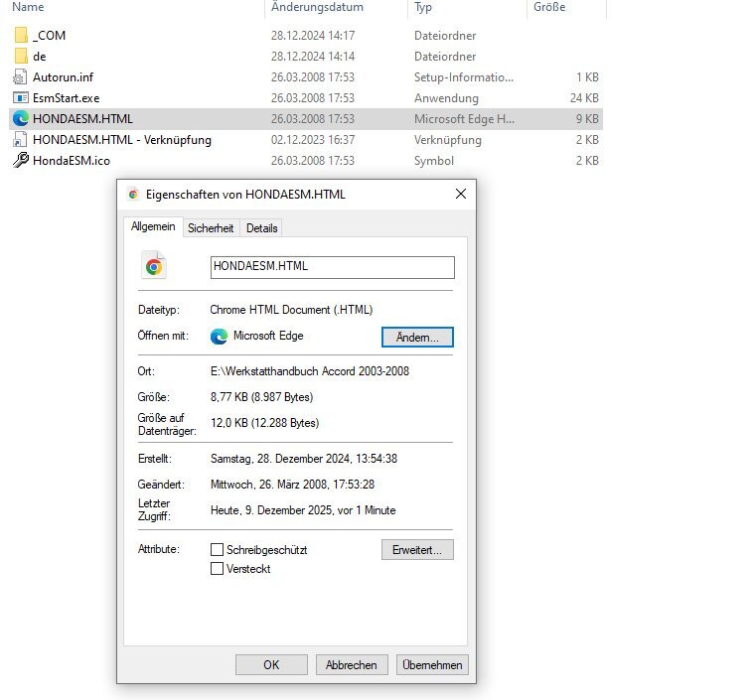Image resolution: width=751 pixels, height=700 pixels.
Task: Click the filename text field HONDAESM.HTML
Action: point(332,267)
